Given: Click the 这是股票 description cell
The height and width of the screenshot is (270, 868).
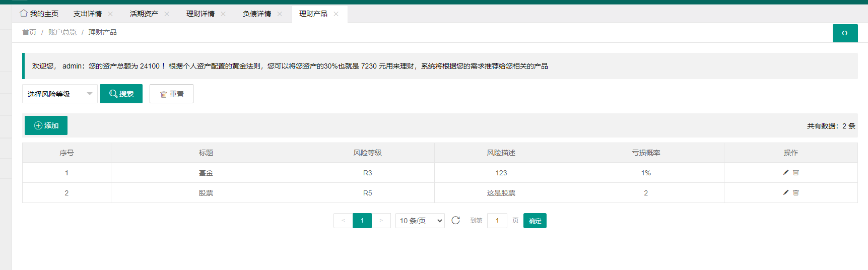Looking at the screenshot, I should [x=501, y=193].
